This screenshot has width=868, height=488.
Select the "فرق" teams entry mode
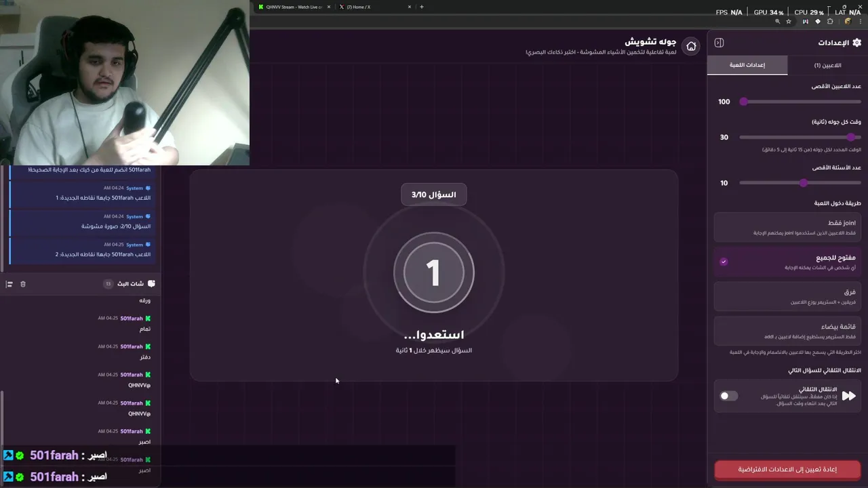pyautogui.click(x=787, y=296)
